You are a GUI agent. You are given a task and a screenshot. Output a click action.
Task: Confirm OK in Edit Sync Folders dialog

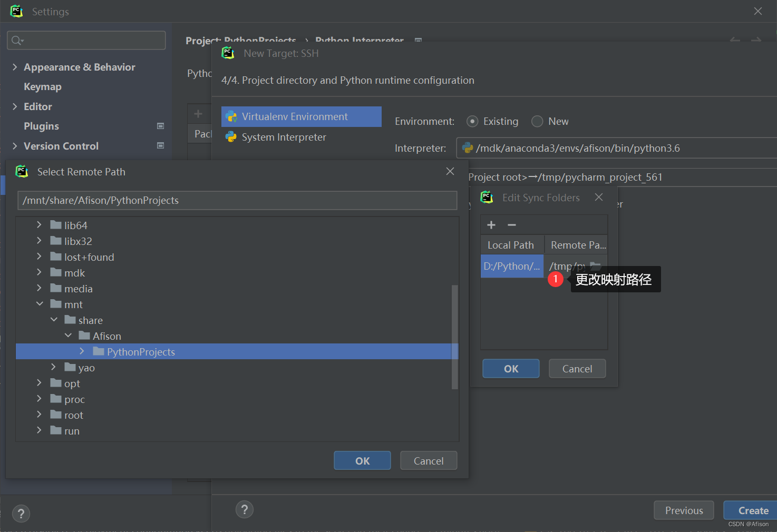(x=511, y=369)
